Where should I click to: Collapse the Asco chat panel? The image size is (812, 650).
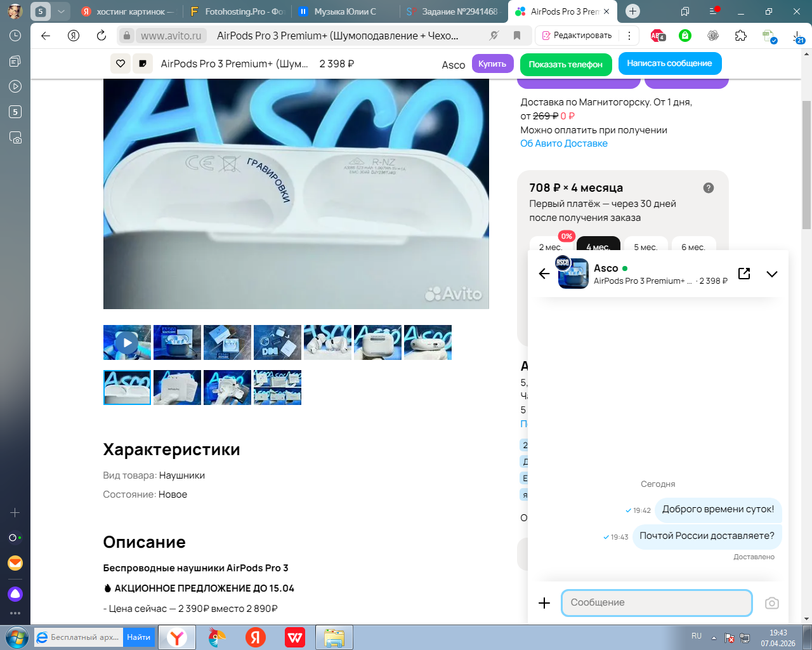point(772,274)
